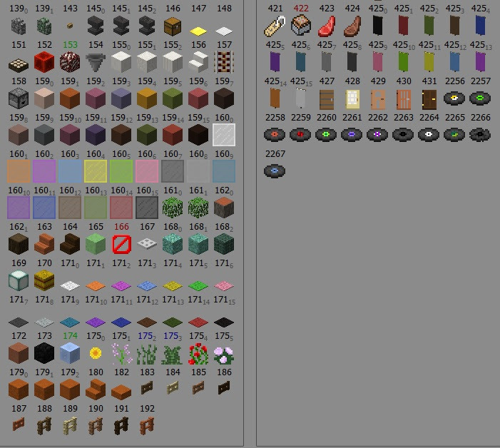500x448 pixels.
Task: Pick the yellow stained glass 160 subscript 4
Action: pyautogui.click(x=96, y=171)
